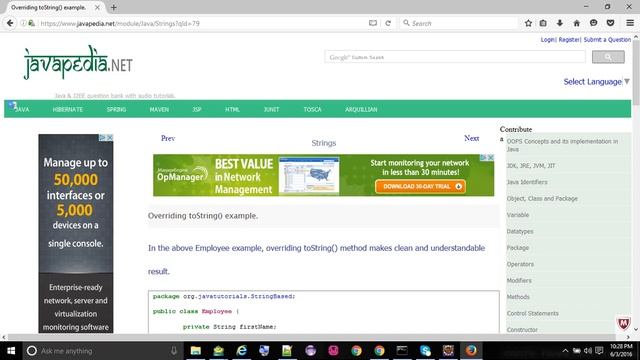Open the JUNIT menu item
The height and width of the screenshot is (360, 640).
271,109
